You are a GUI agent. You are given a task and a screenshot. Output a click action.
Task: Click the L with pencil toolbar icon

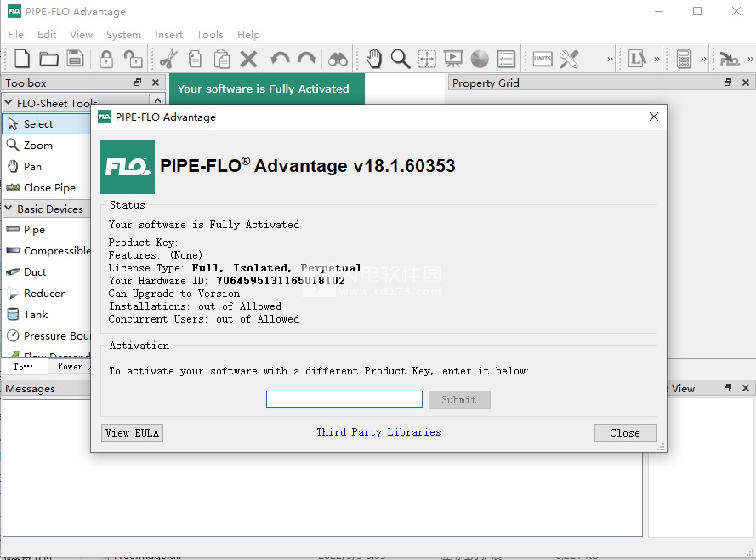637,59
